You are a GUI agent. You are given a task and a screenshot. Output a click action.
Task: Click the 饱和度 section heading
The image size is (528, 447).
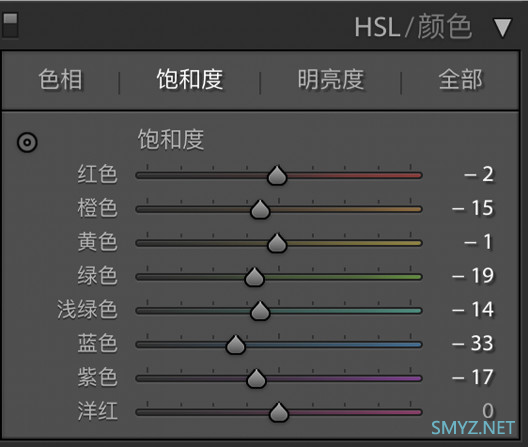(171, 139)
